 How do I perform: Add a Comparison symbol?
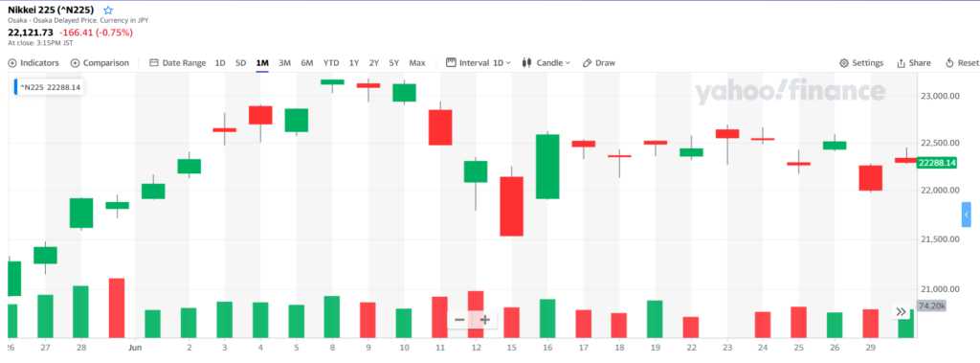[100, 62]
